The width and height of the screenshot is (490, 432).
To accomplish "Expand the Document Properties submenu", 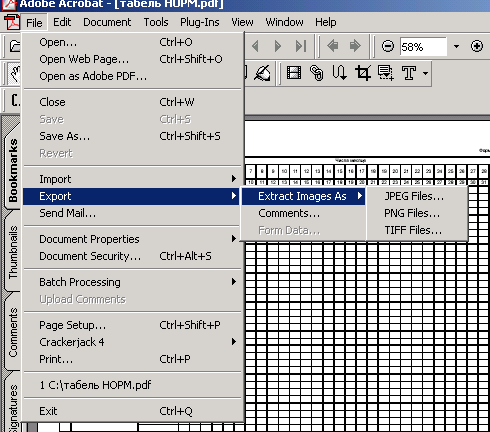I will [x=131, y=239].
